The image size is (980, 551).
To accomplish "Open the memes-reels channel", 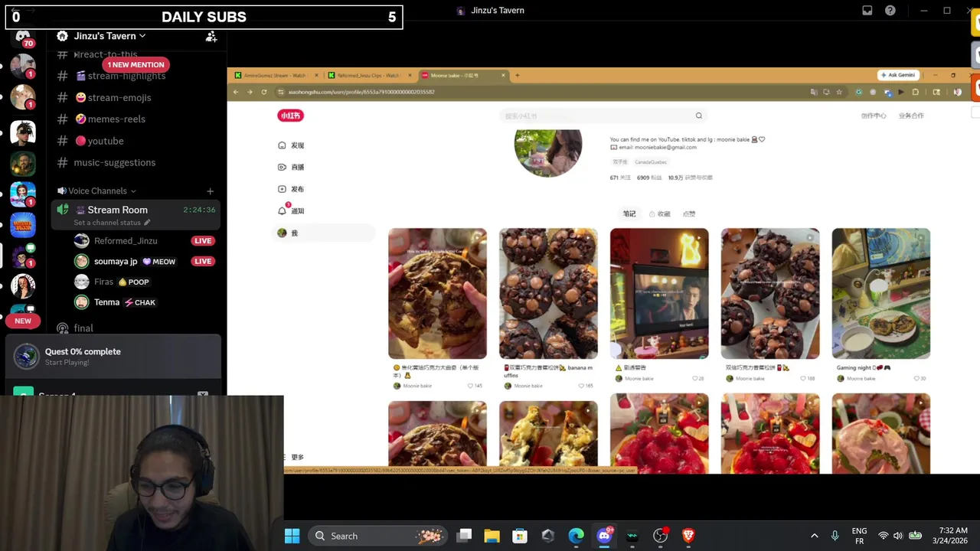I will (x=110, y=119).
